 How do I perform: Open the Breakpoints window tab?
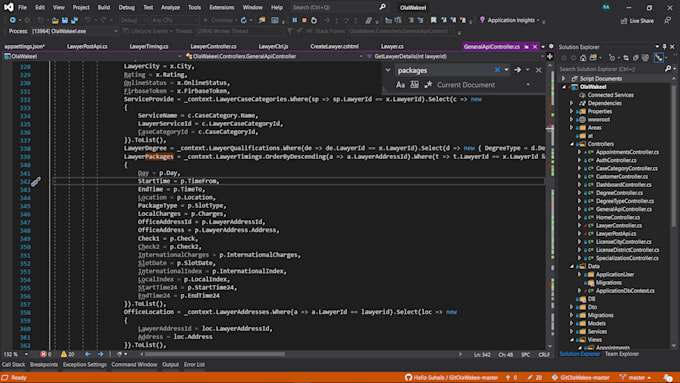tap(44, 365)
